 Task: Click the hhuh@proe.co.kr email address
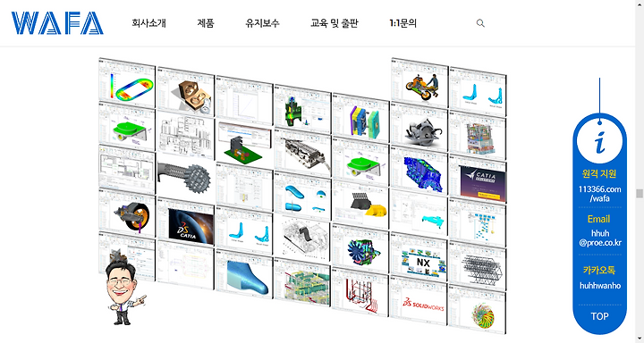(600, 238)
